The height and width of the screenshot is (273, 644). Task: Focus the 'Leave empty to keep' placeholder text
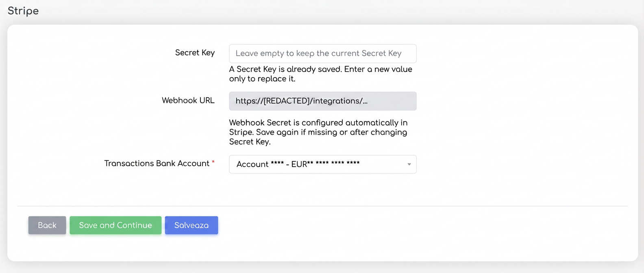tap(318, 53)
